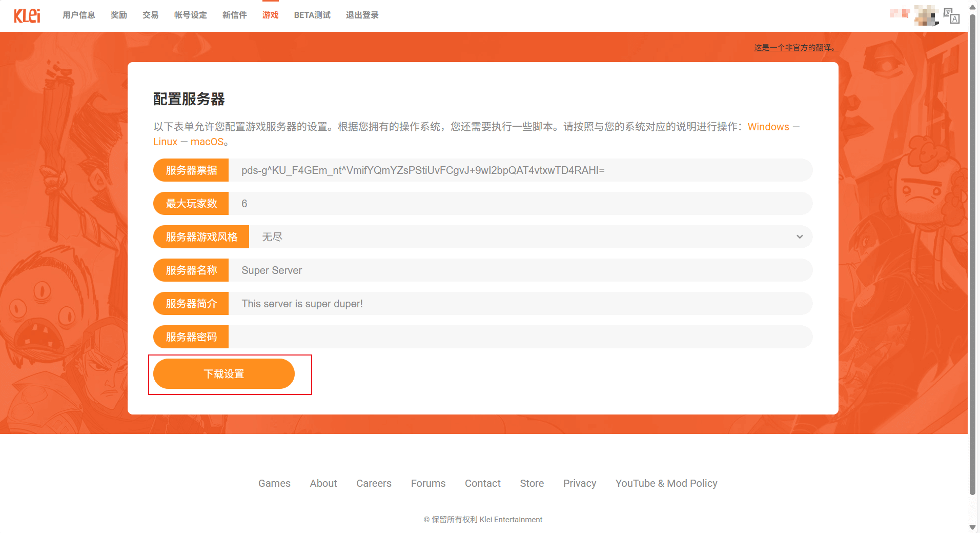
Task: Click the 服务器票据 token field
Action: coord(520,170)
